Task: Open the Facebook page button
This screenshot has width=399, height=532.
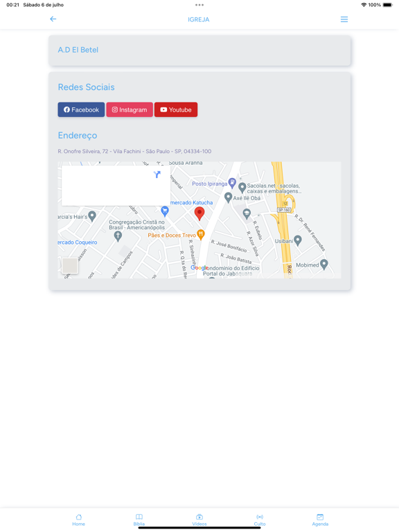Action: [81, 109]
